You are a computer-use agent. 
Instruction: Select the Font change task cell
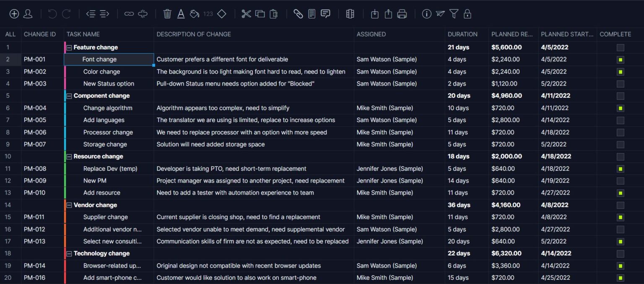(99, 59)
